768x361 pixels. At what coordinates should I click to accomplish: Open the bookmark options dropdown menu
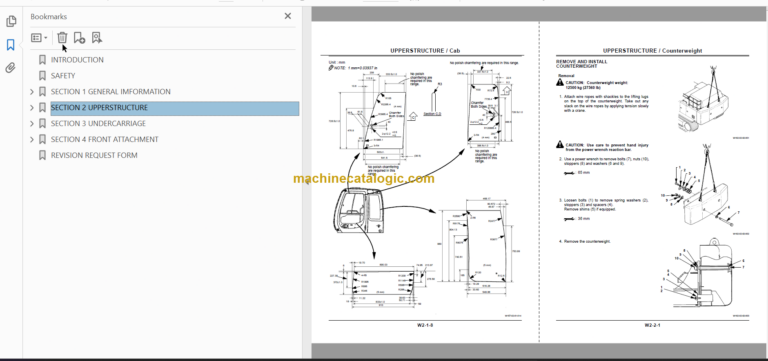39,38
